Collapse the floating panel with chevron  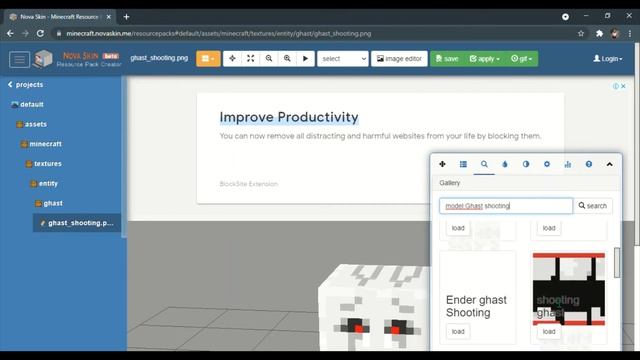[609, 164]
